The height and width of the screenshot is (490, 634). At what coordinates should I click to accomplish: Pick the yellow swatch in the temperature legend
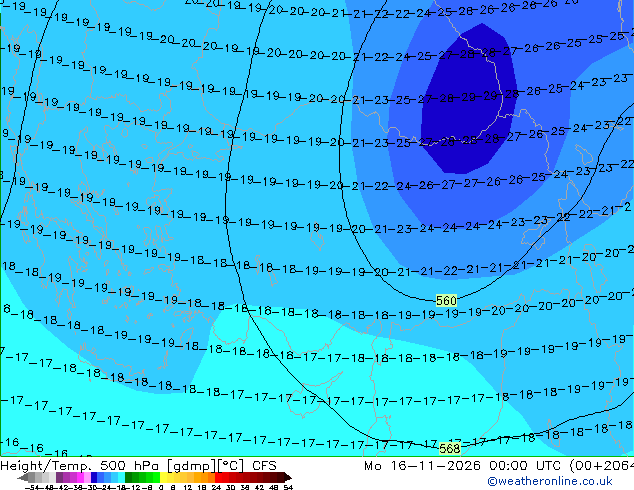tap(163, 477)
